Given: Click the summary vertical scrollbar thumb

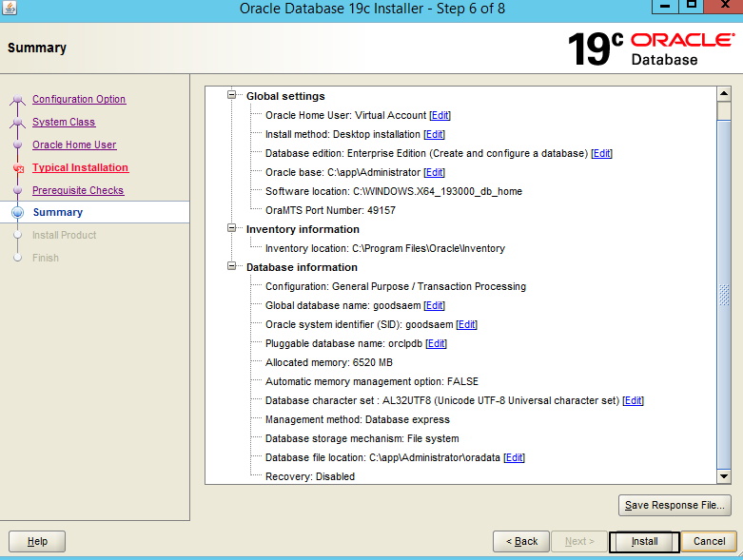Looking at the screenshot, I should point(724,294).
